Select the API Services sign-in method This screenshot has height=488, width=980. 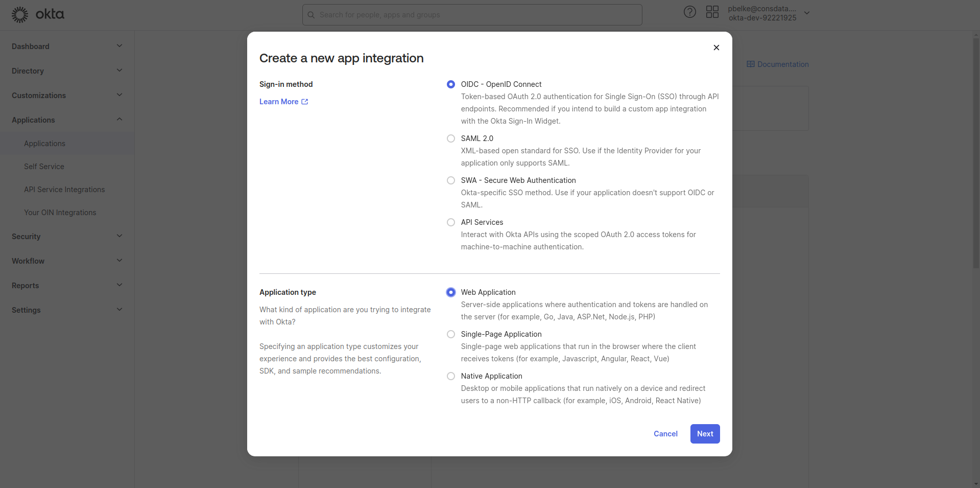pyautogui.click(x=451, y=222)
